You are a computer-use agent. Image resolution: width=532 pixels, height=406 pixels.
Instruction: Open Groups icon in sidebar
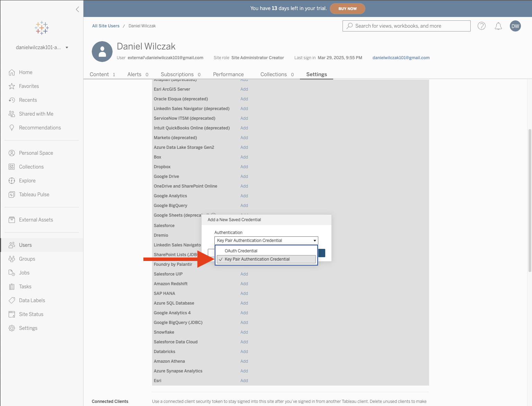pos(12,259)
